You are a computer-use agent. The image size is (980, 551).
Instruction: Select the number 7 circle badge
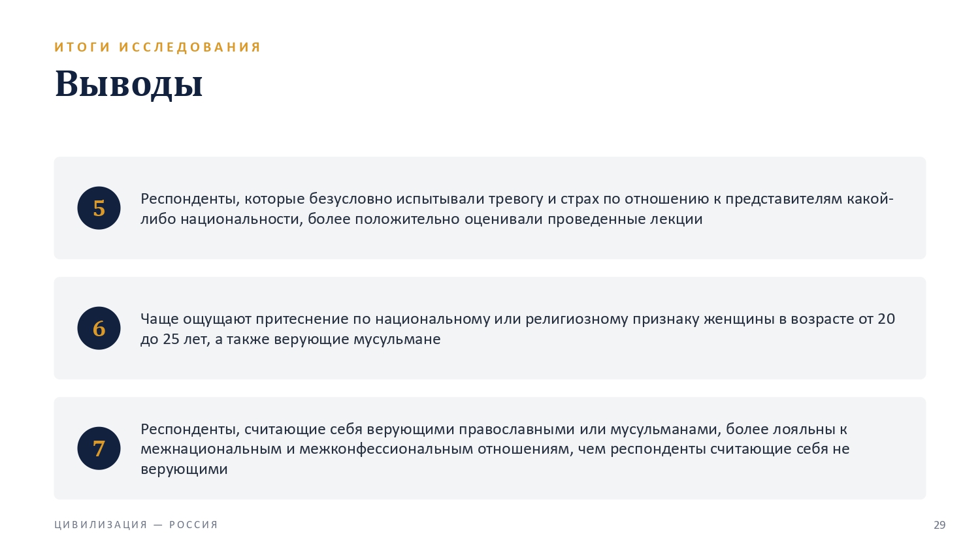point(99,449)
